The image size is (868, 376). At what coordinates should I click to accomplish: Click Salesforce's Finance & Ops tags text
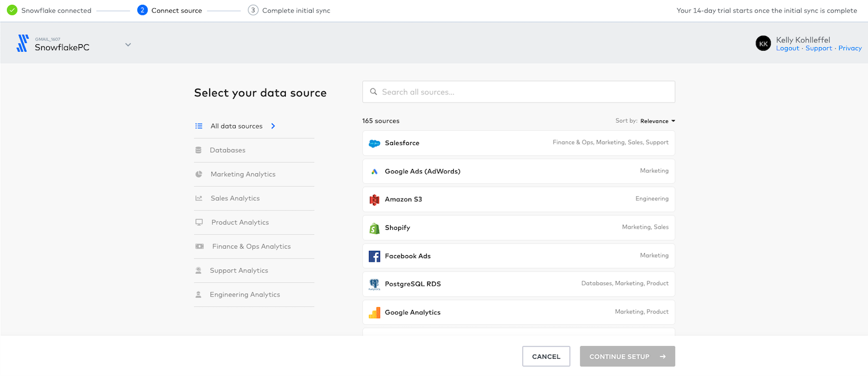coord(610,143)
